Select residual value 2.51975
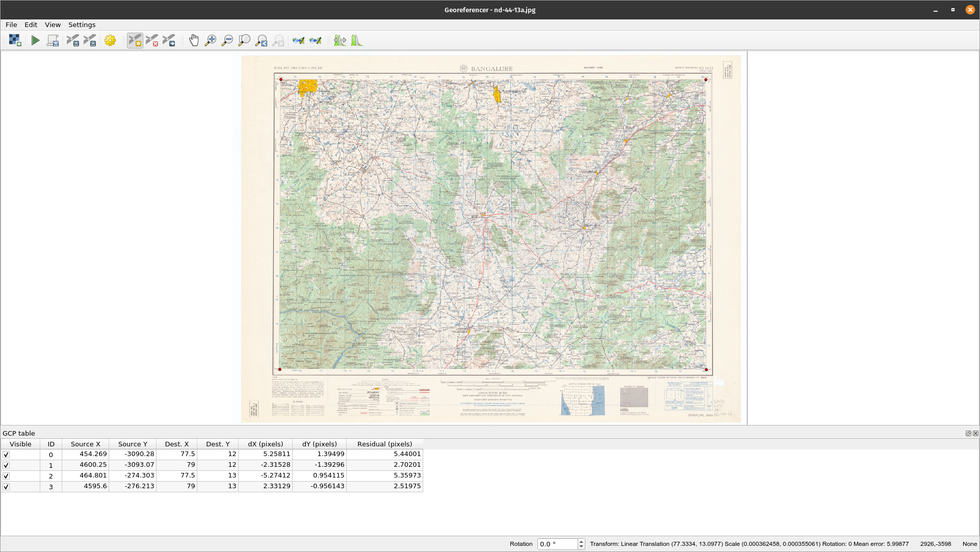This screenshot has height=552, width=980. click(385, 486)
